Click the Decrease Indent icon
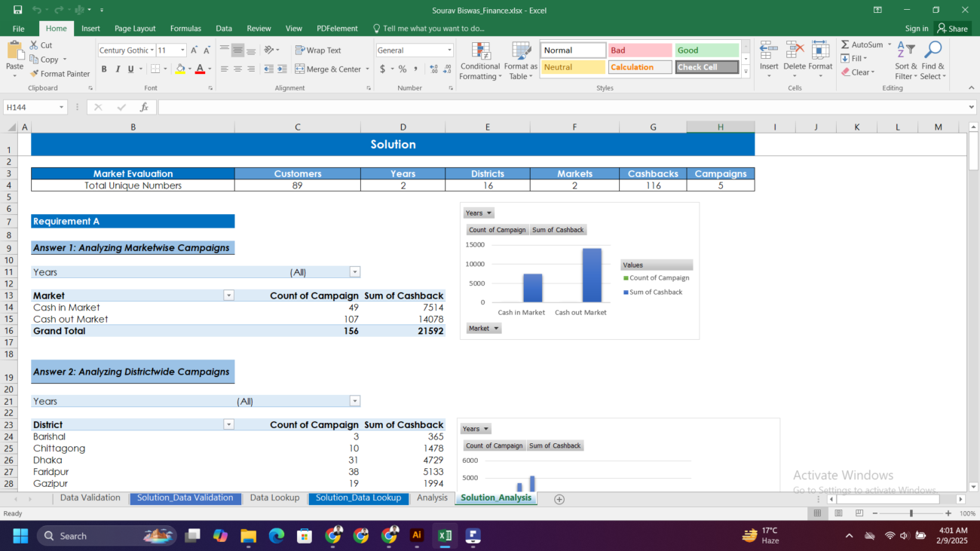 (269, 69)
